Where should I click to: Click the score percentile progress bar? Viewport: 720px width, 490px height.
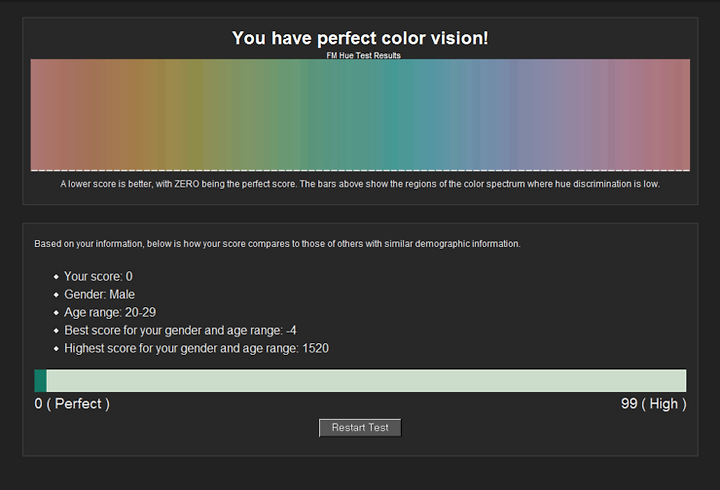360,381
